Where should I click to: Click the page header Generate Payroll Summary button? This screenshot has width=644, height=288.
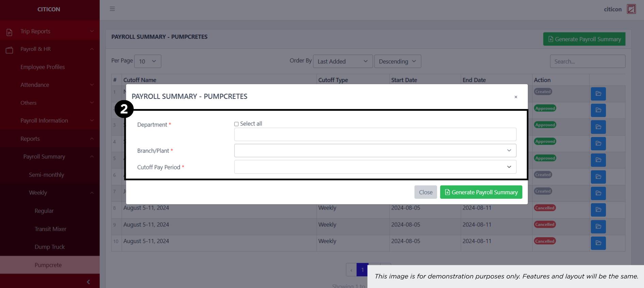click(x=584, y=39)
